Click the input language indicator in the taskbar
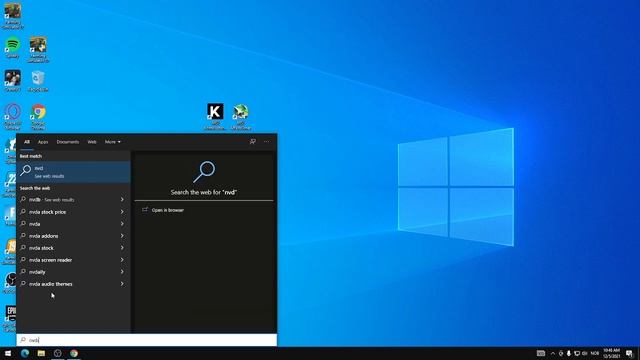Image resolution: width=640 pixels, height=360 pixels. click(595, 353)
